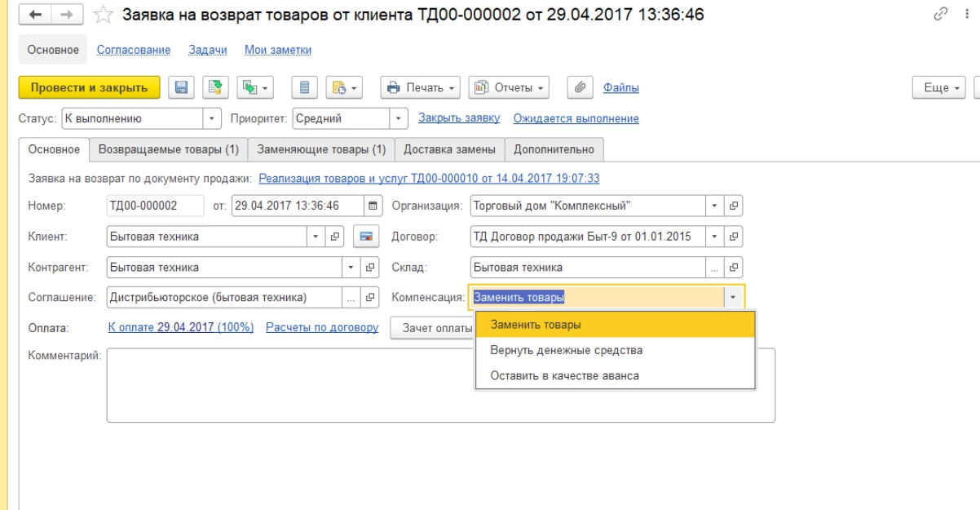Open the create-based-on dropdown icon
Viewport: 980px width, 510px height.
pos(255,87)
